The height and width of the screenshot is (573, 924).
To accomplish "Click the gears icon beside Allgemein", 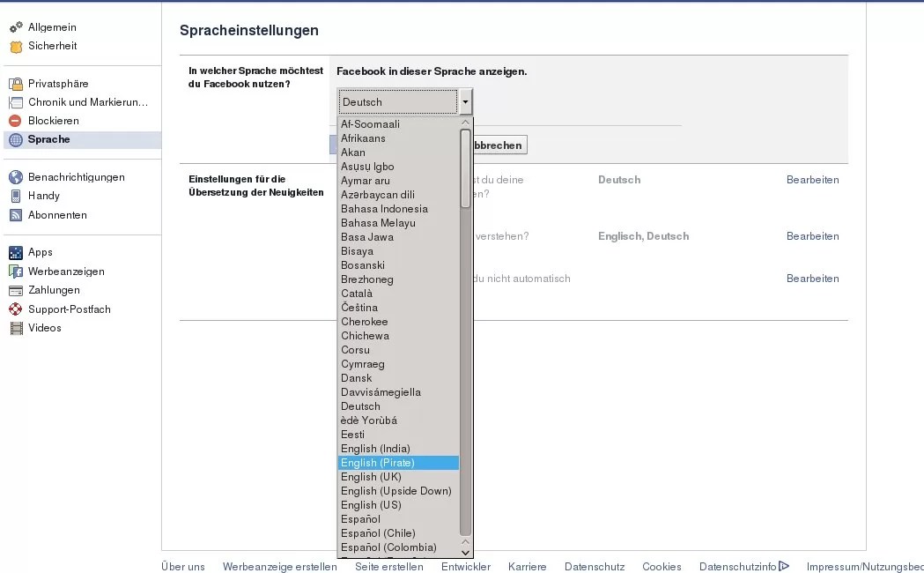I will point(16,27).
